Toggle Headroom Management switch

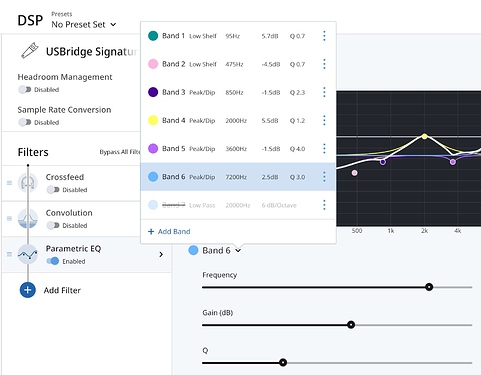point(25,89)
